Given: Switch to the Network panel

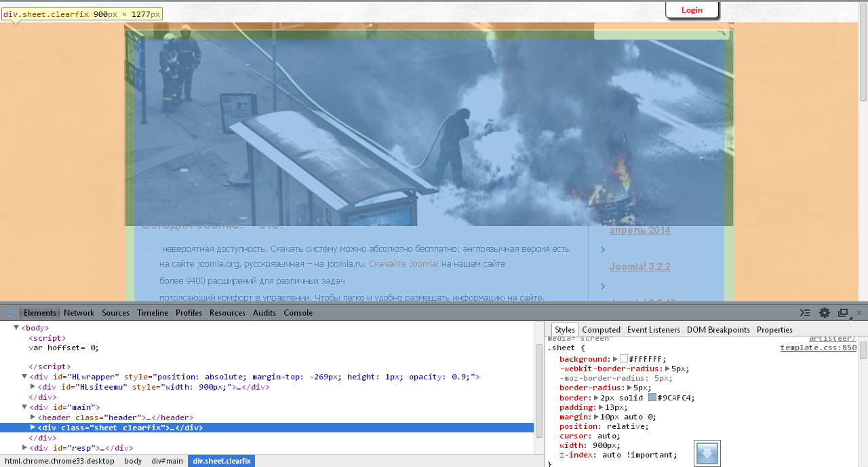Looking at the screenshot, I should click(79, 313).
